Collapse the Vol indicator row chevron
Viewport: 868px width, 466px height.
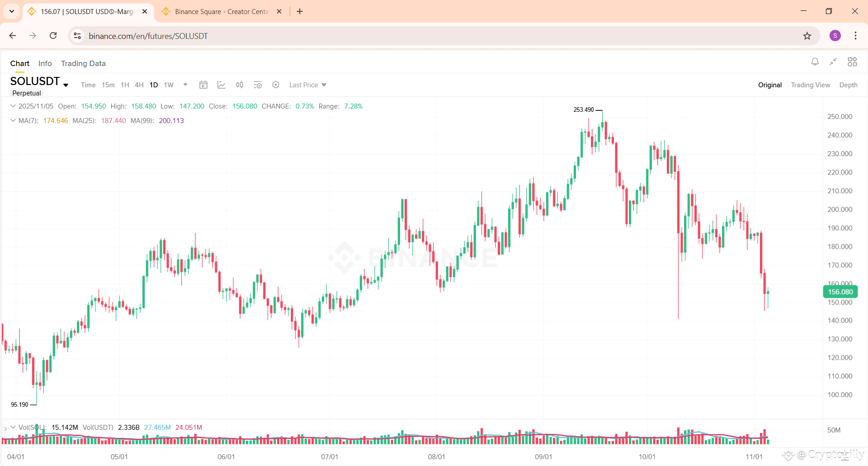click(x=13, y=427)
